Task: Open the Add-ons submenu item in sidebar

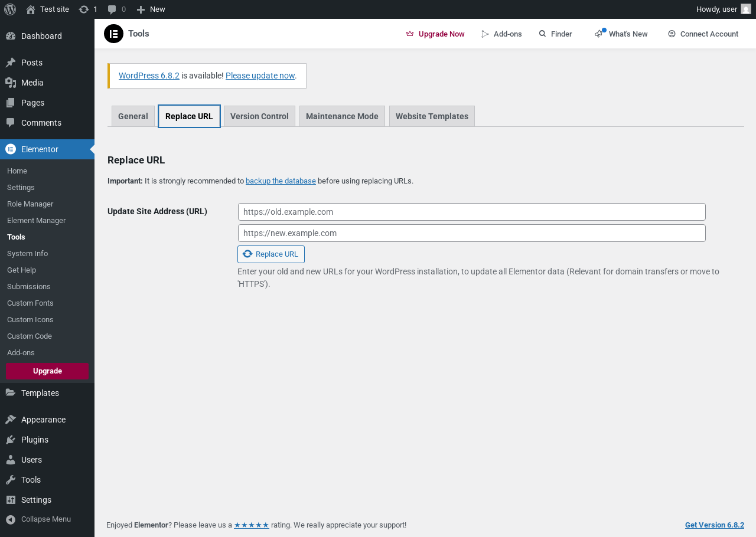Action: pos(21,352)
